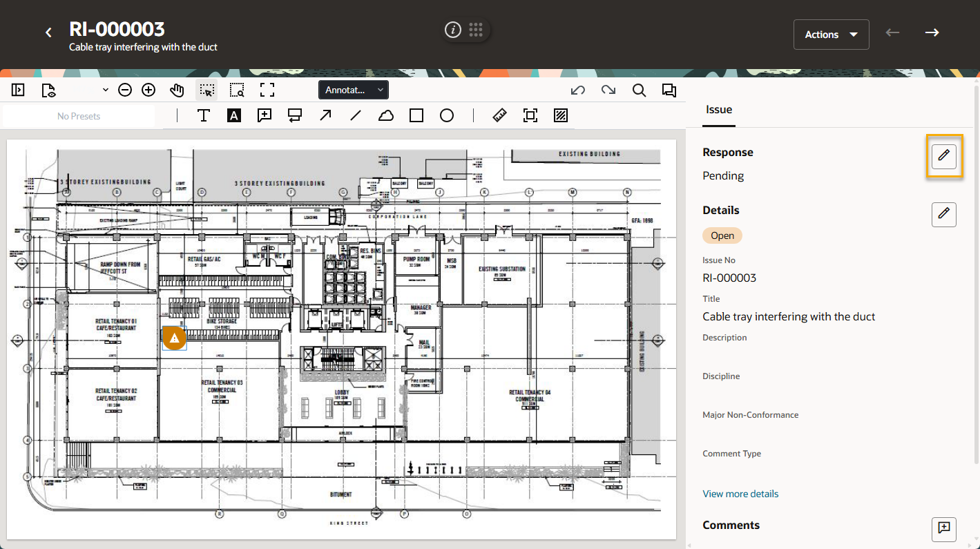Click the zoom out minus icon
Screen dimensions: 980x549
coord(125,90)
